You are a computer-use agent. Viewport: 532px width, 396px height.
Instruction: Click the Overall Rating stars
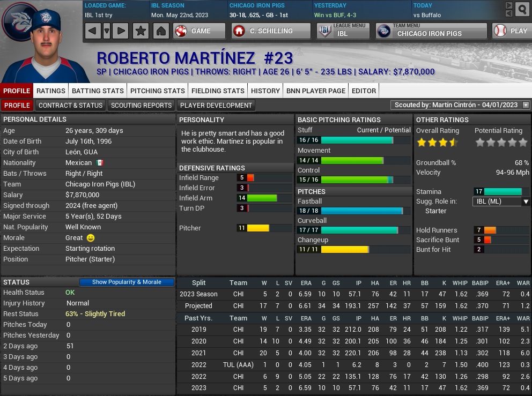(437, 143)
